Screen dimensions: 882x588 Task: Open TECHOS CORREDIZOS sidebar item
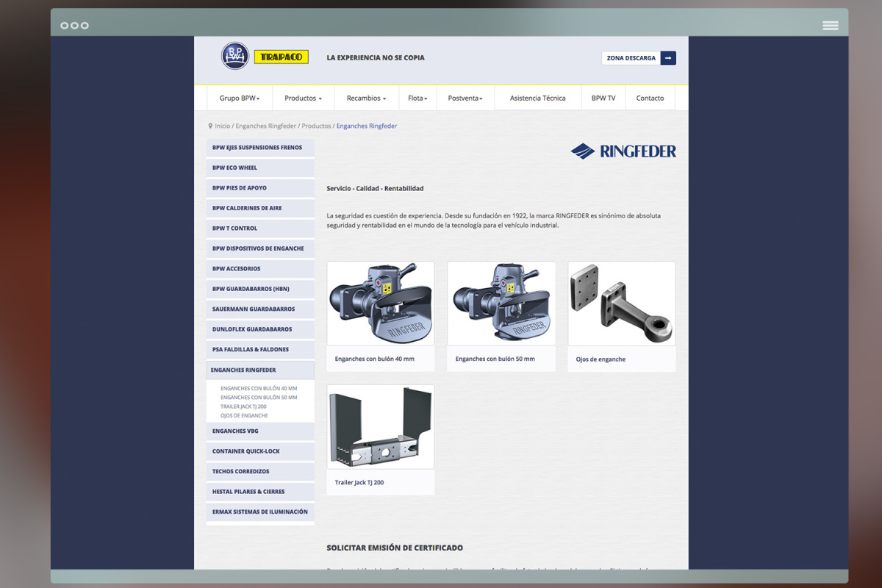(260, 472)
